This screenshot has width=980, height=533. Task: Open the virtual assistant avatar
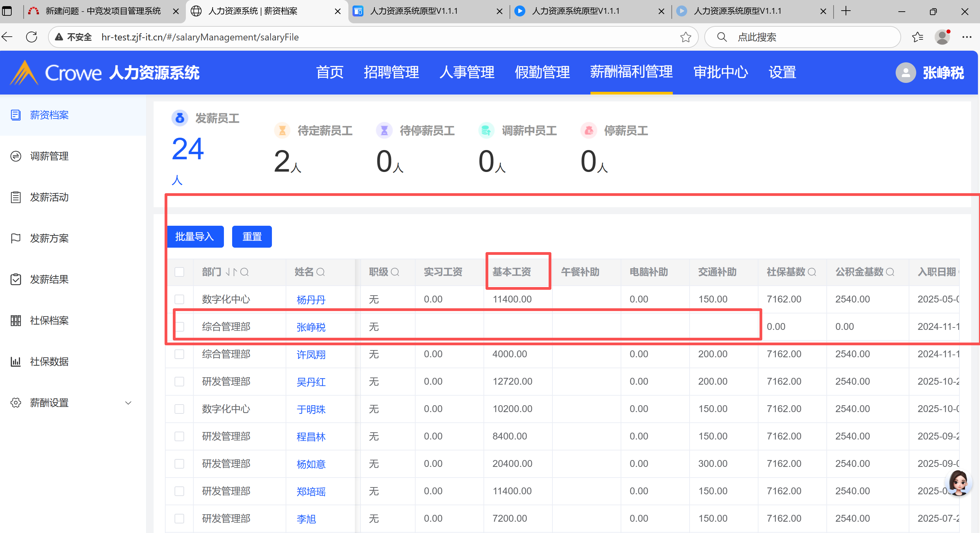tap(958, 483)
